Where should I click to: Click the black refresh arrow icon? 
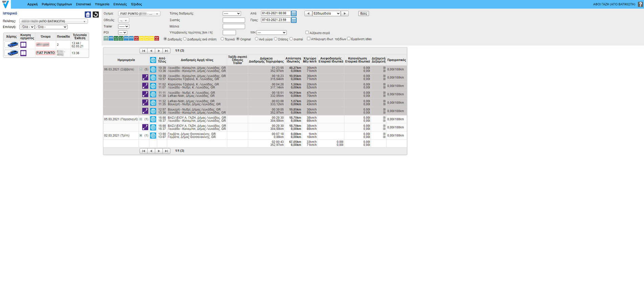pos(96,15)
